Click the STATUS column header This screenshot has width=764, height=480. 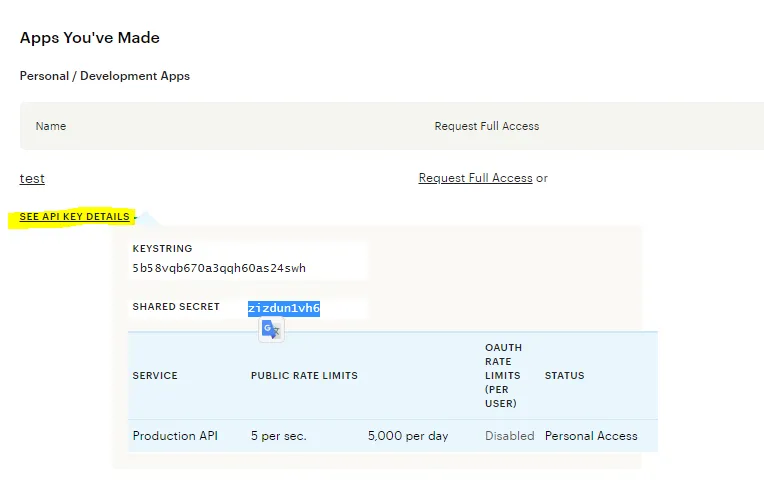(565, 376)
